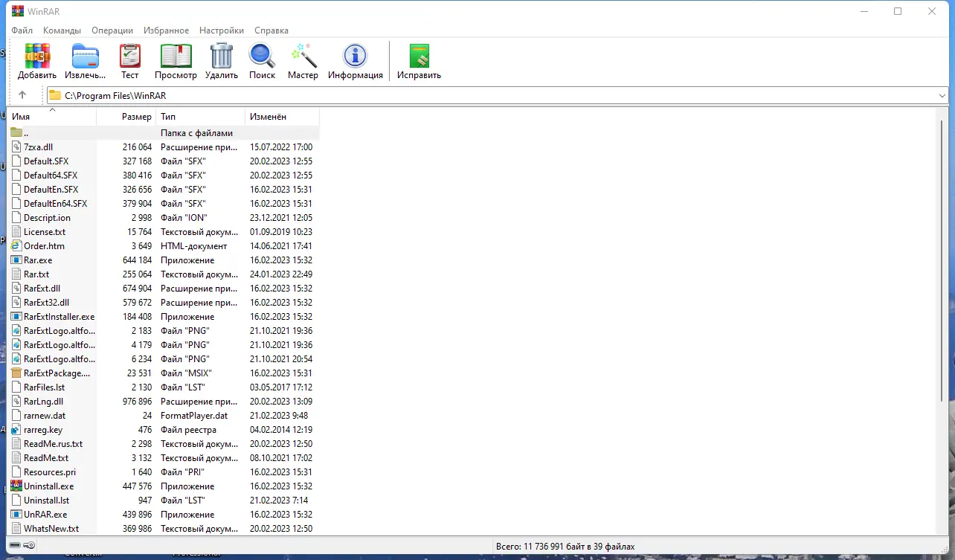The width and height of the screenshot is (955, 560).
Task: Show the Информация info icon
Action: click(x=356, y=56)
